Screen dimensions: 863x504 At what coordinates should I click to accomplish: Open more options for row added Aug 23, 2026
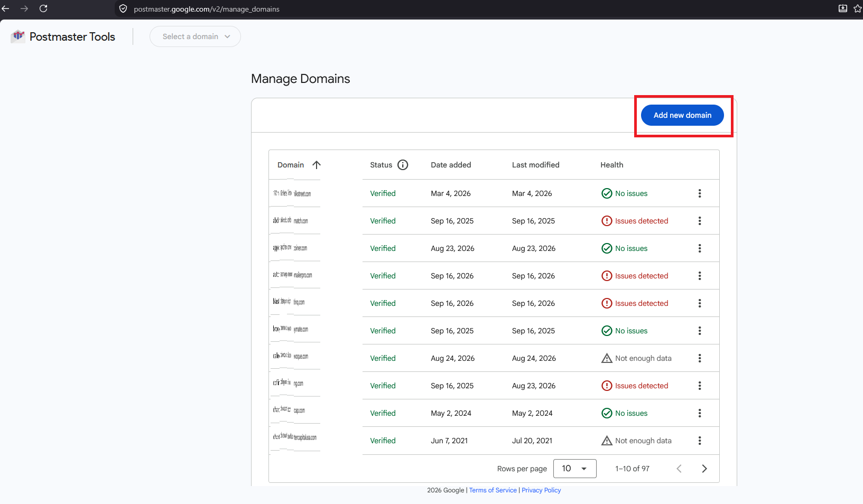(x=700, y=248)
